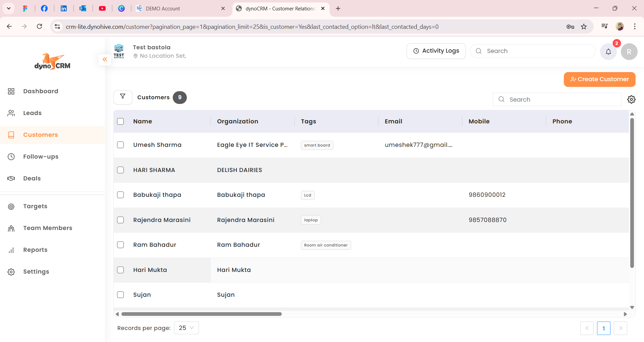
Task: Open table column settings gear icon
Action: pos(631,100)
